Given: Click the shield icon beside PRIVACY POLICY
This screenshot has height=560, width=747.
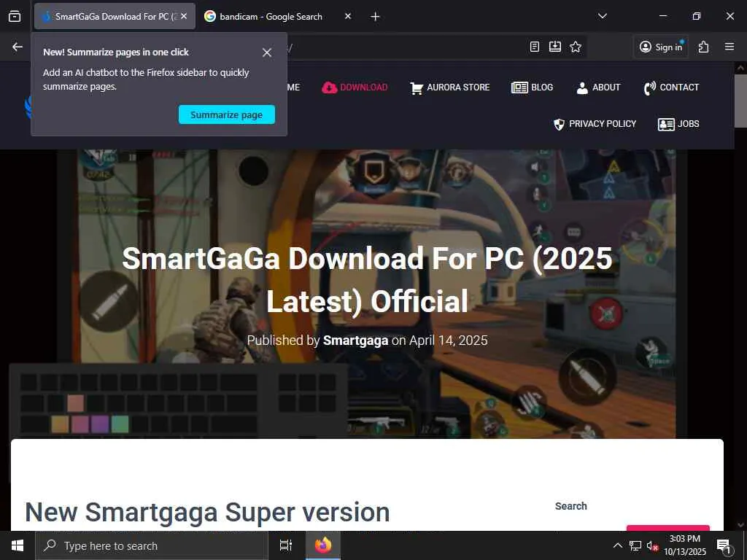Looking at the screenshot, I should coord(559,124).
